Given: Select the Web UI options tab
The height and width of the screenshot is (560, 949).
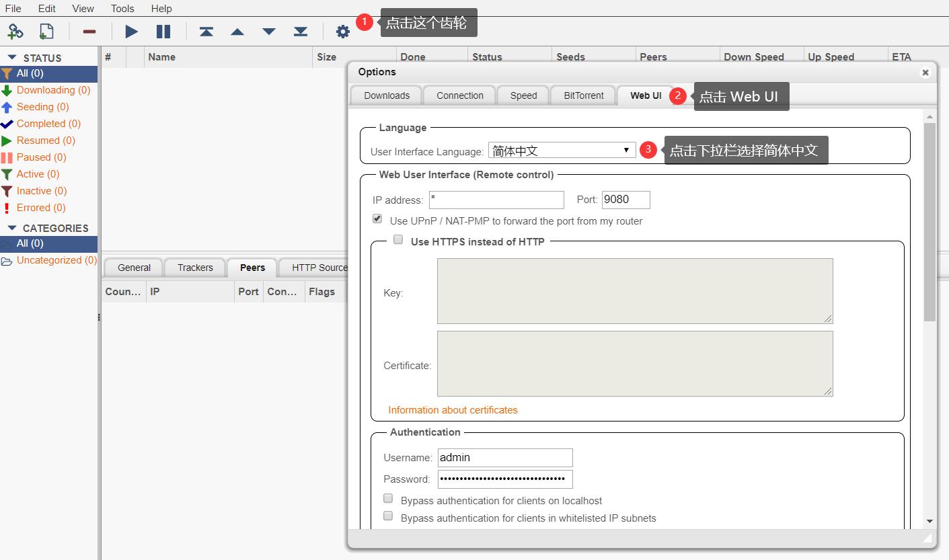Looking at the screenshot, I should point(646,95).
